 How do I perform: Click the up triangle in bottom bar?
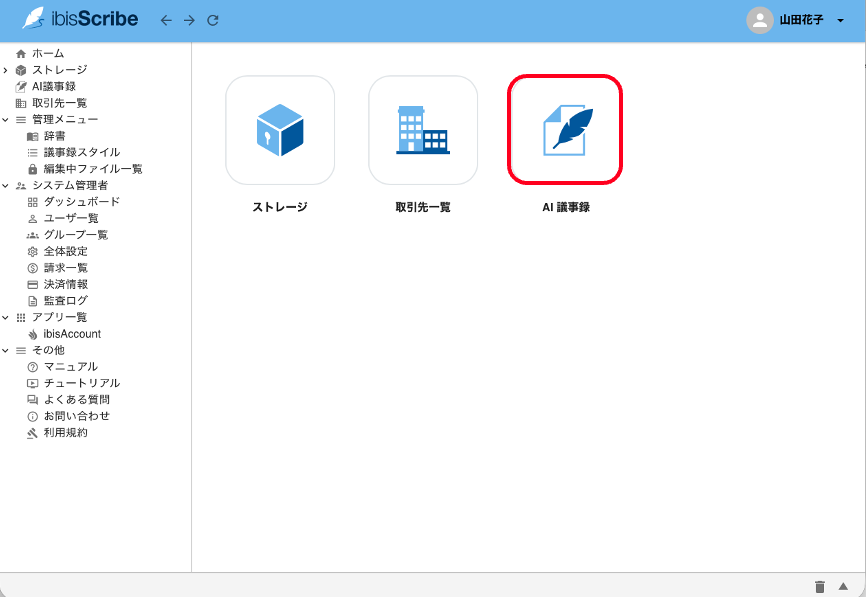843,587
